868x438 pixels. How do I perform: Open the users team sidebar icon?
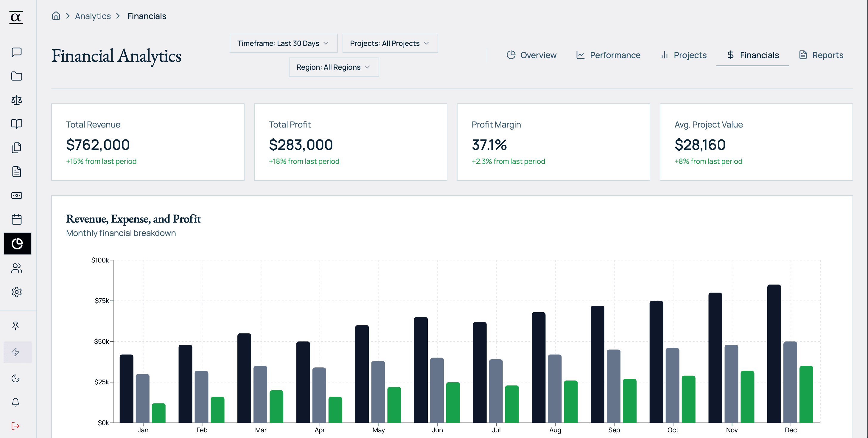16,268
